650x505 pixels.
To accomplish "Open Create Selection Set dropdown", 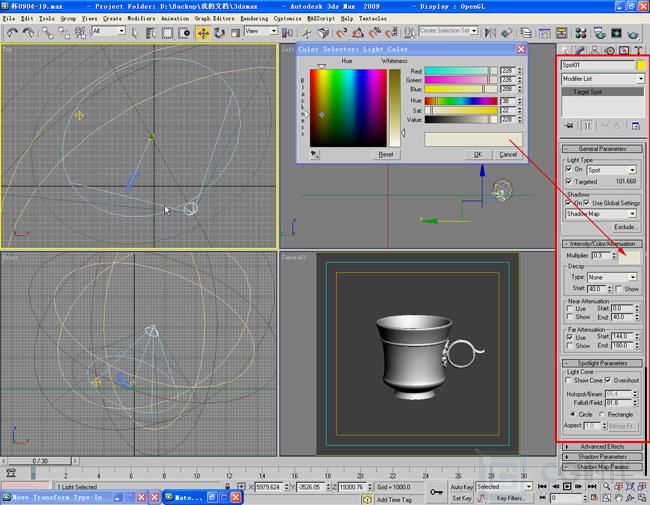I will click(x=448, y=31).
